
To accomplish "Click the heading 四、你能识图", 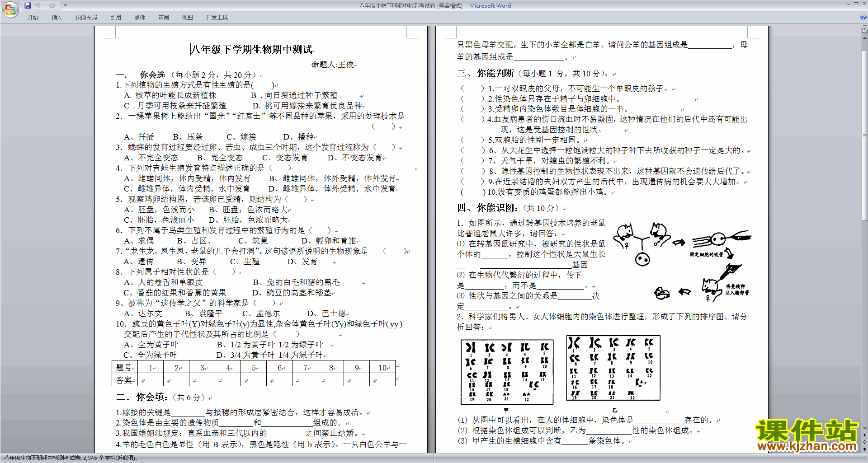I will coord(487,208).
